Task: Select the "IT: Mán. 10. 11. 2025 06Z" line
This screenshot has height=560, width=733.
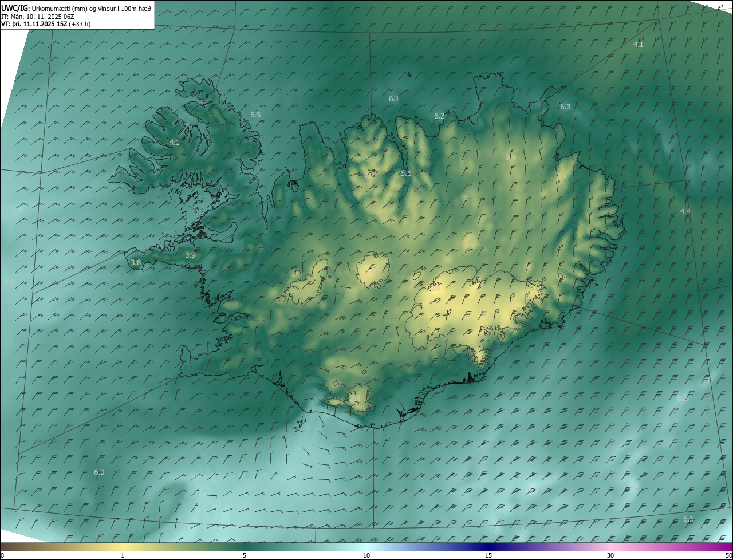Action: pos(38,16)
